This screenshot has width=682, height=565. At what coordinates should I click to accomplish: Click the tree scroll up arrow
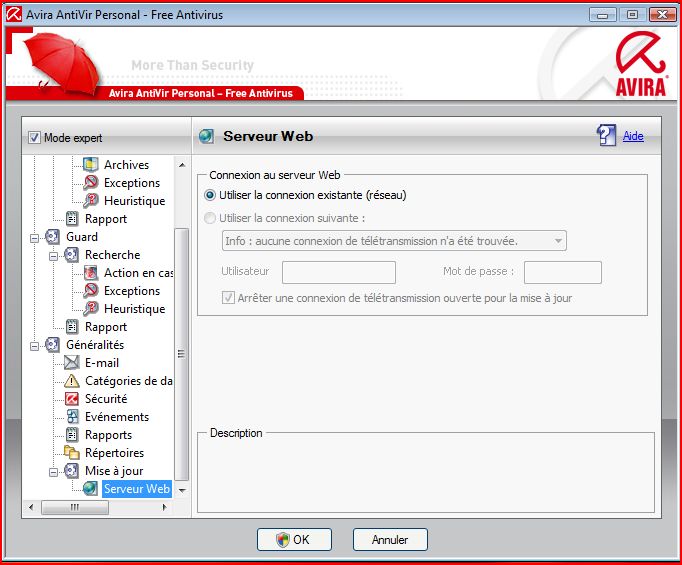click(x=182, y=165)
